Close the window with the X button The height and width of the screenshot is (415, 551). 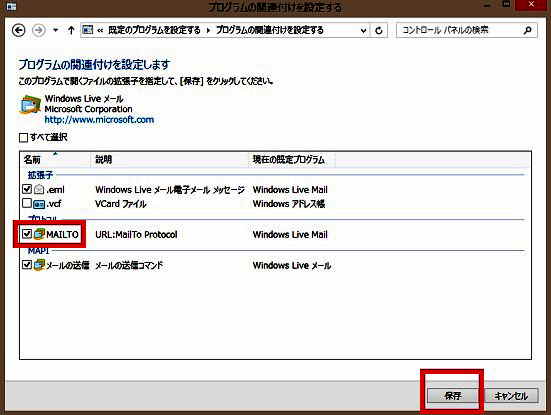point(531,5)
